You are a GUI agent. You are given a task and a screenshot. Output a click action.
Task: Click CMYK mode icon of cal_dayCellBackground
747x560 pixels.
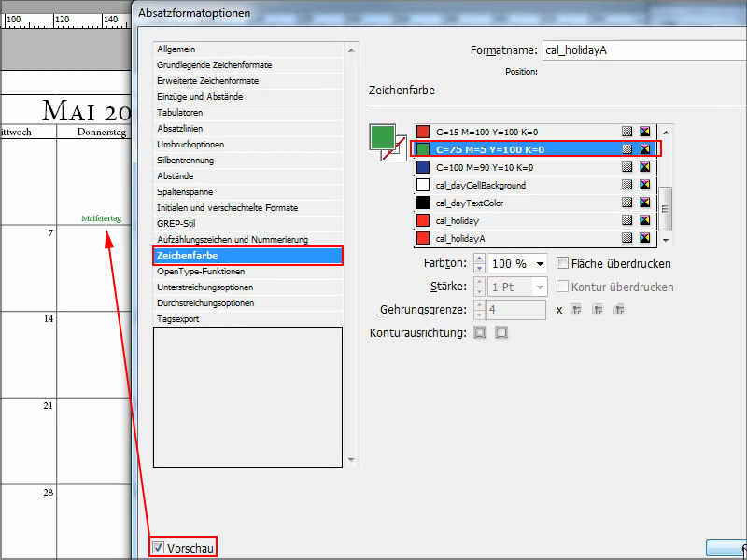click(644, 184)
